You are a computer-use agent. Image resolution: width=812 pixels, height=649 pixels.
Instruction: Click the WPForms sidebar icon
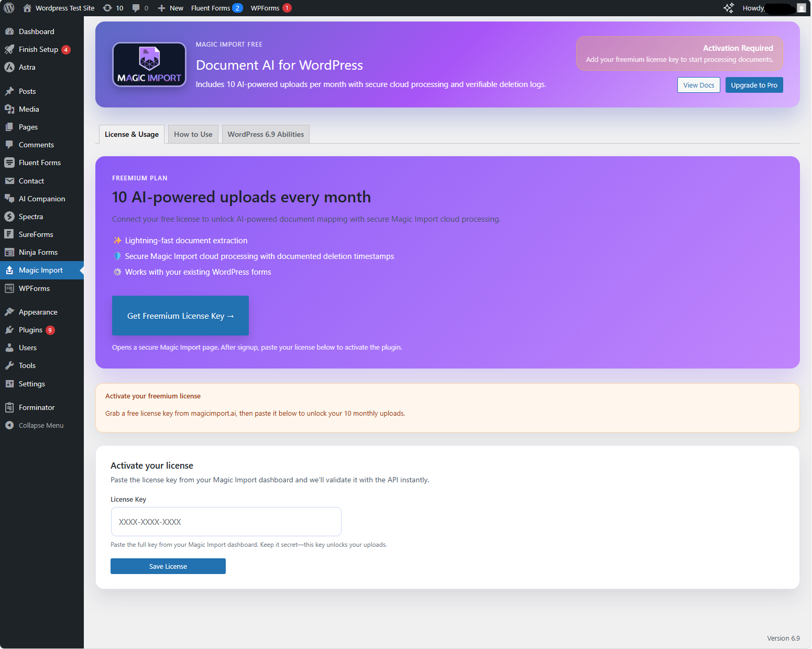click(9, 288)
